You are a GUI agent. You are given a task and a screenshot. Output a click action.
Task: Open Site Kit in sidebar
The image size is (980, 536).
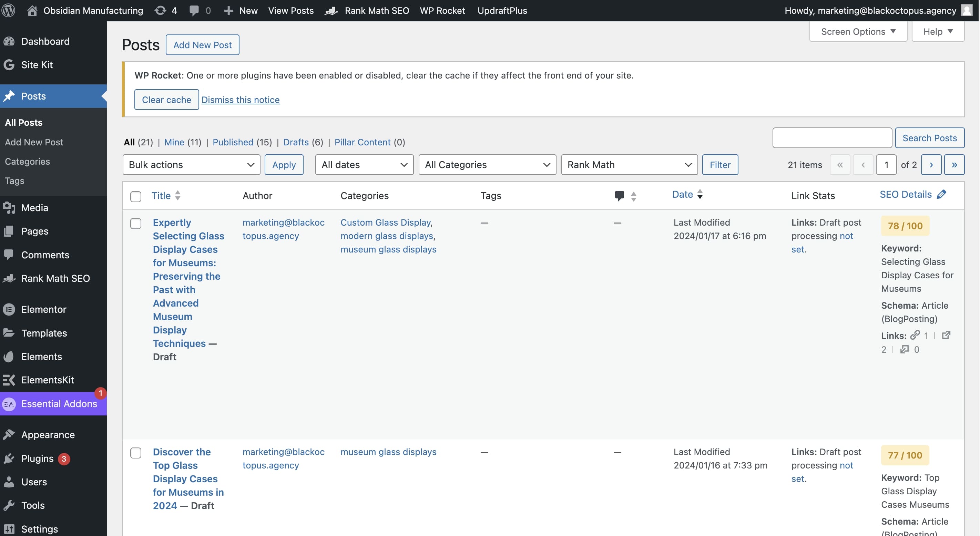pos(37,65)
